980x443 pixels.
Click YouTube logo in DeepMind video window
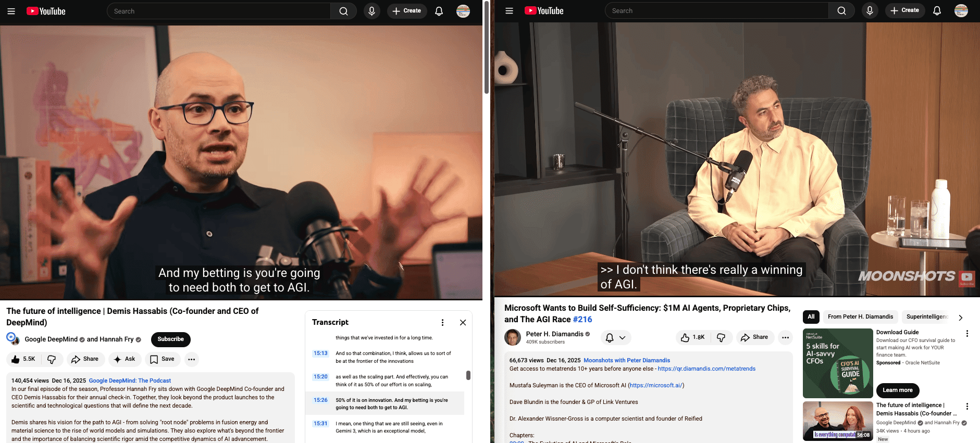[46, 11]
